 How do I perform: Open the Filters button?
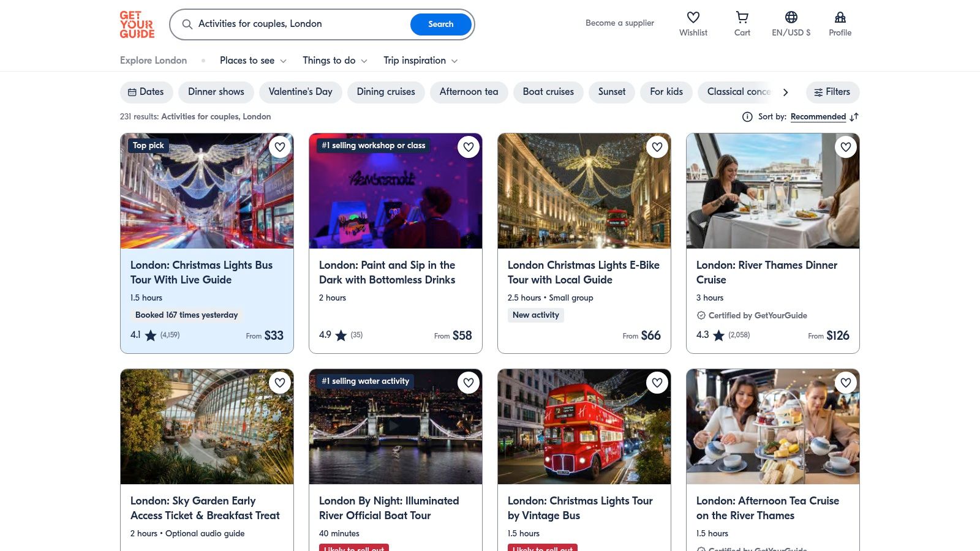click(x=832, y=92)
